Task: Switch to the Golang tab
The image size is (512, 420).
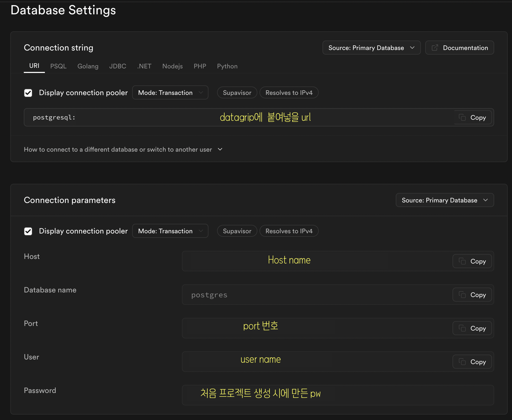Action: pyautogui.click(x=88, y=66)
